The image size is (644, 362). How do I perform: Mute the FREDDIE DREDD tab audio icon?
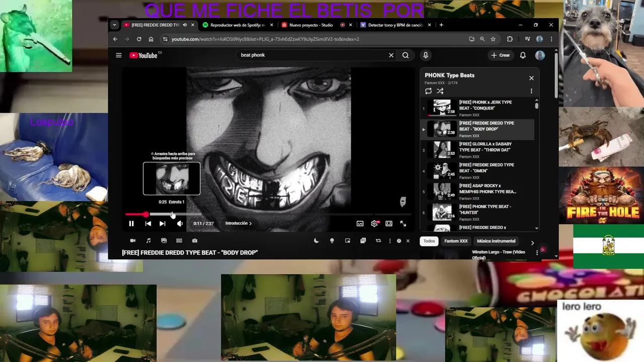185,25
